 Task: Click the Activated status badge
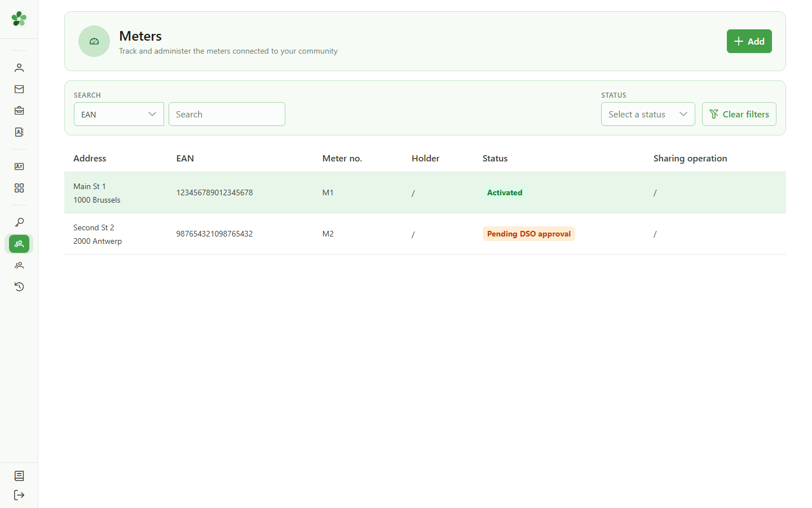tap(505, 192)
